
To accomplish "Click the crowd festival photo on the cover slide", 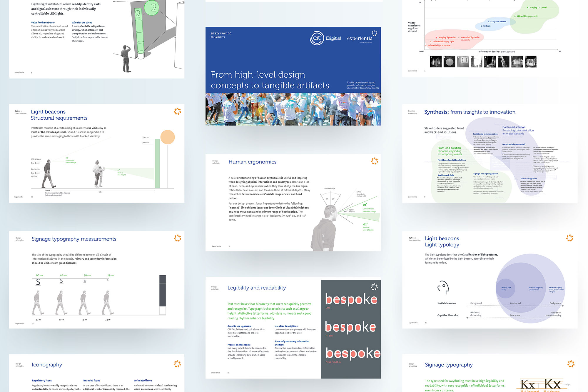I will coord(293,109).
